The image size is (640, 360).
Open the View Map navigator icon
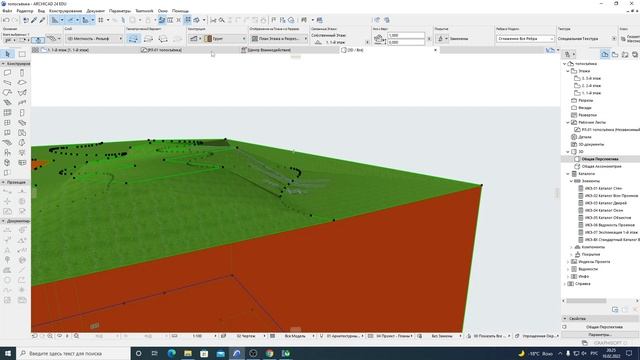coord(615,54)
